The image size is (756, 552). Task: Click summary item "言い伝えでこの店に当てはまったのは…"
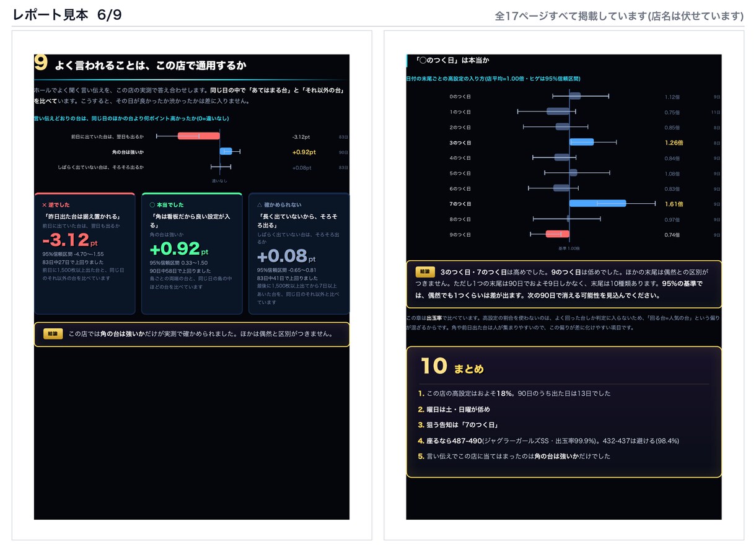click(x=514, y=456)
